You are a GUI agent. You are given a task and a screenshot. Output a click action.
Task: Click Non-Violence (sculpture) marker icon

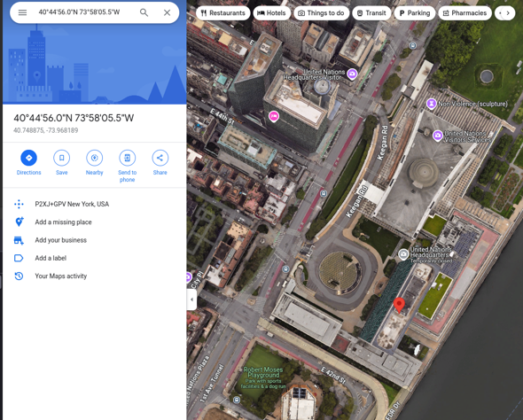(x=432, y=104)
